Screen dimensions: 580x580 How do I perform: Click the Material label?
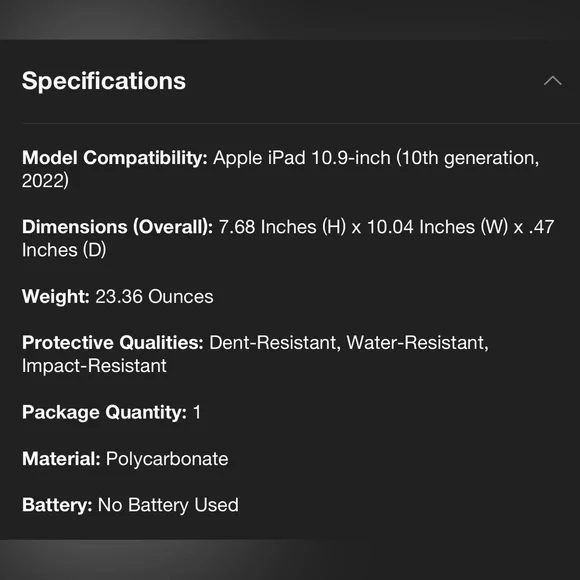(61, 459)
